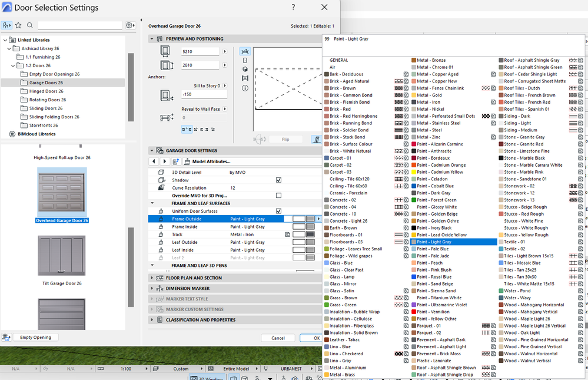The width and height of the screenshot is (588, 380).
Task: Click the Empty Opening button
Action: (36, 337)
